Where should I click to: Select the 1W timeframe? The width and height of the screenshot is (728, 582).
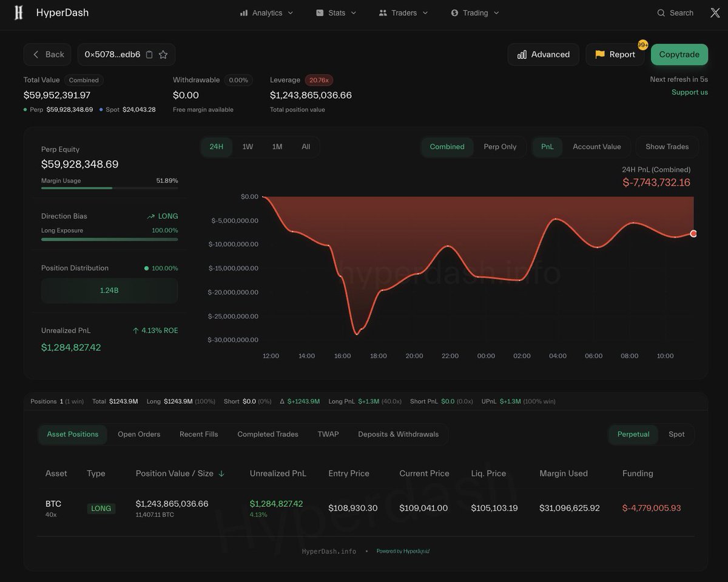tap(248, 147)
